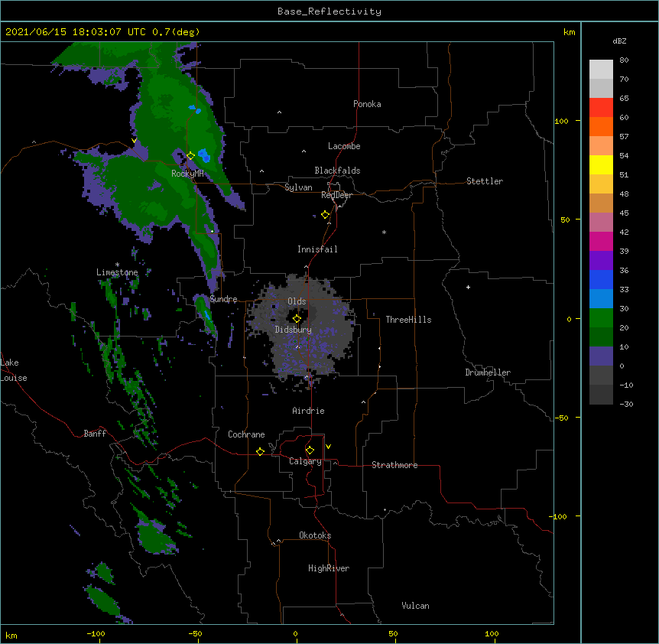
Task: Click the 2021/06/15 18:03:07 UTC timestamp
Action: 76,32
